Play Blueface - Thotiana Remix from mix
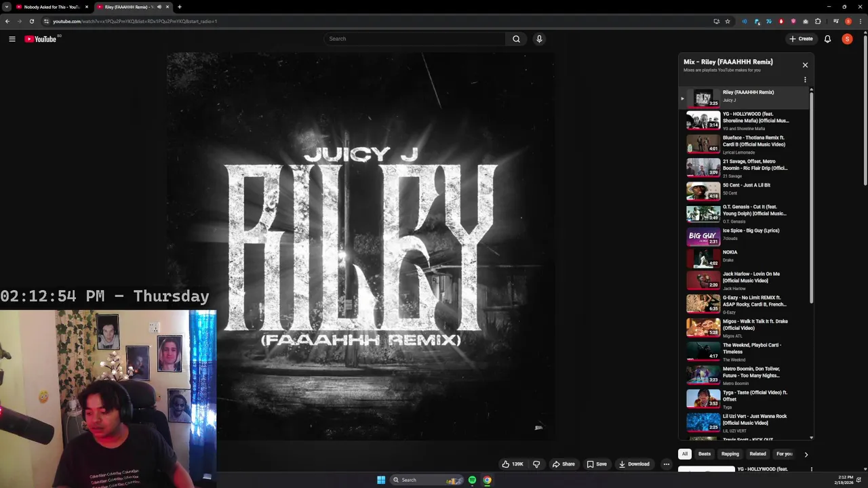 pyautogui.click(x=744, y=144)
